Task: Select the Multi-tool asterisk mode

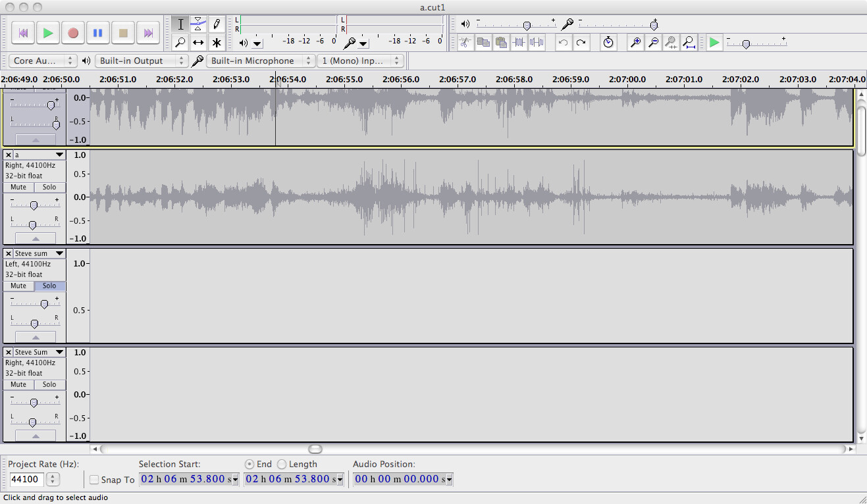Action: 216,43
